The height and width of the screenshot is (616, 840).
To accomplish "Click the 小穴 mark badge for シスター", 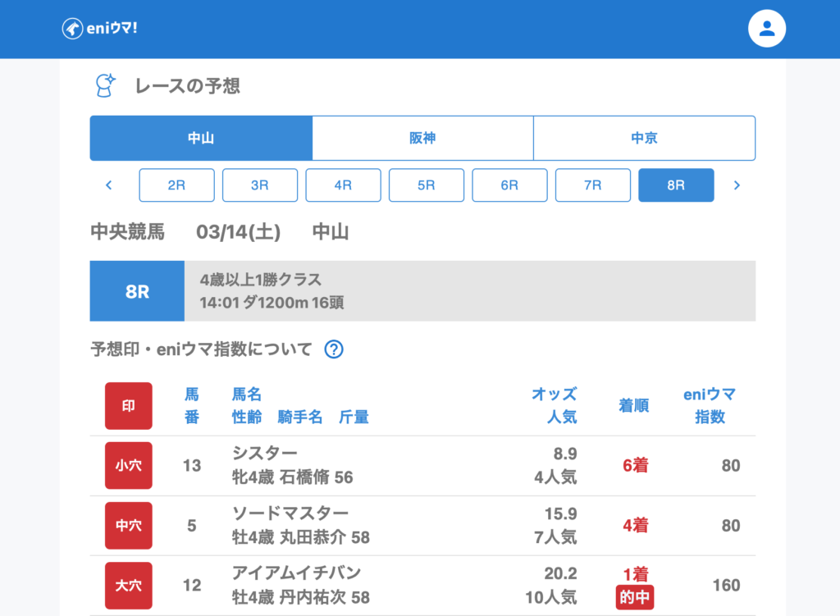I will pyautogui.click(x=129, y=466).
